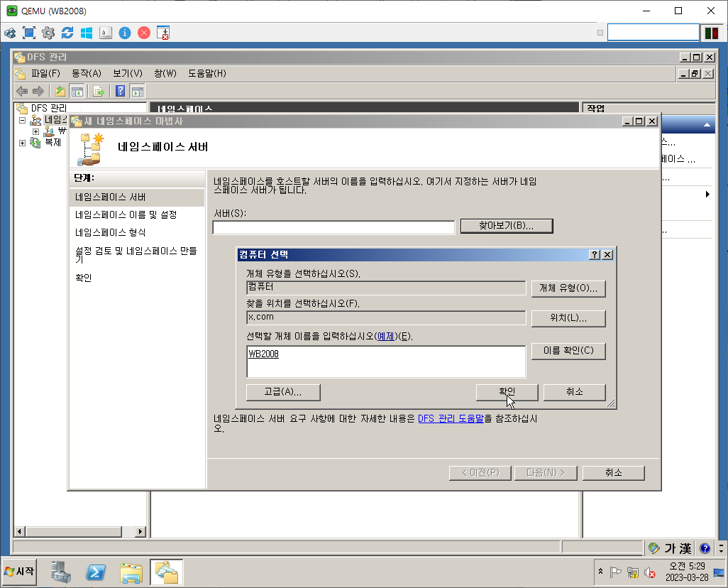Open the 도움말(H) menu
Screen dimensions: 728x588
pos(207,73)
